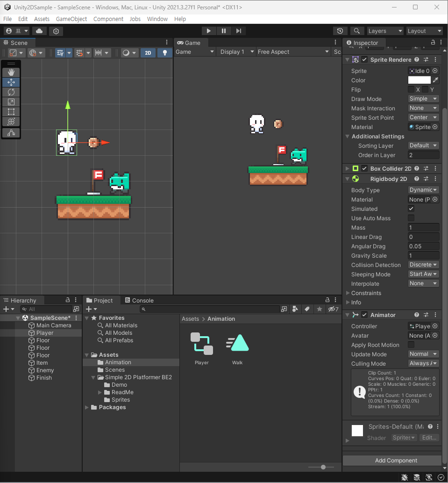This screenshot has width=448, height=483.
Task: Toggle hidden packages visibility count icon
Action: [333, 309]
